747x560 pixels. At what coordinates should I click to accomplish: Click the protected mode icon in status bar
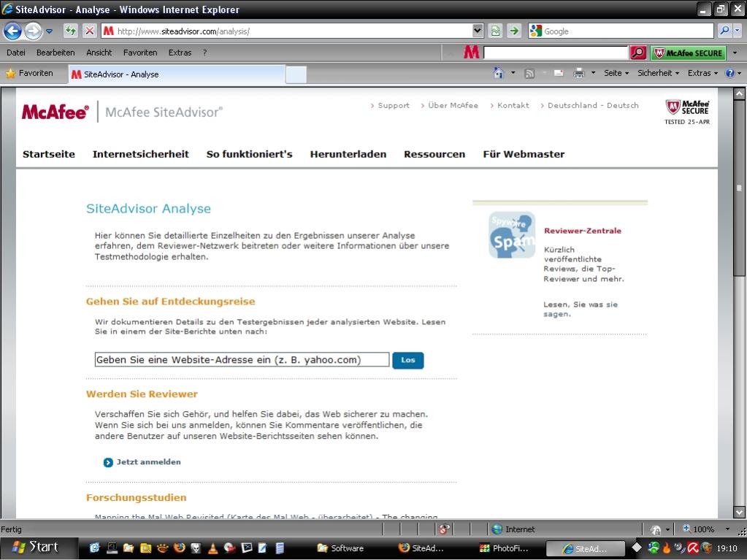[x=656, y=529]
